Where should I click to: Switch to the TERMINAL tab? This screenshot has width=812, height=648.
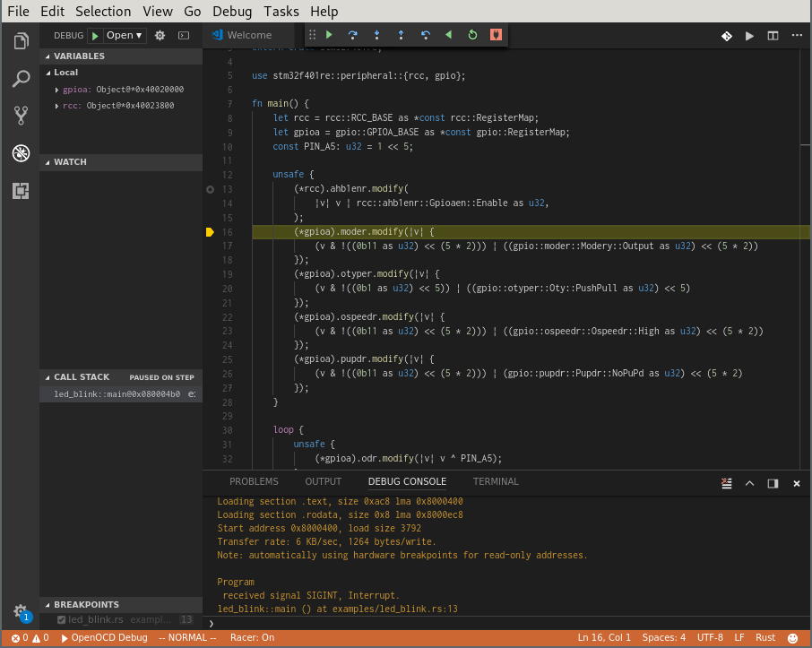pos(496,481)
